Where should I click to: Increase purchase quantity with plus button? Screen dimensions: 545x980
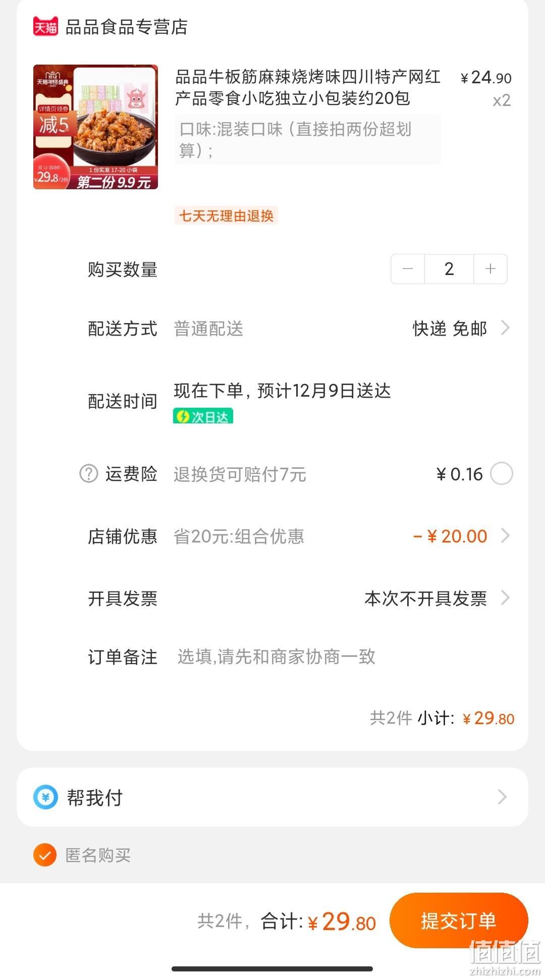pos(490,269)
